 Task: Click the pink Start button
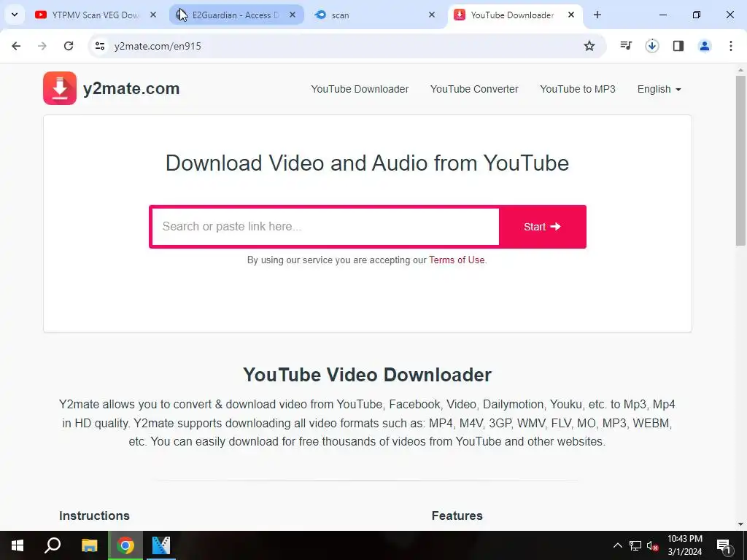pos(542,227)
